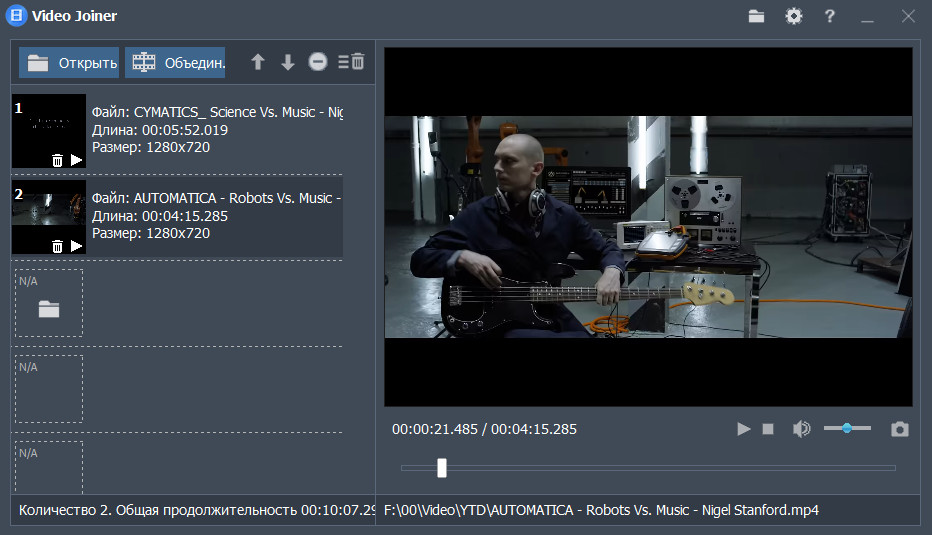This screenshot has height=535, width=932.
Task: Add a file via first N/A slot folder
Action: 49,309
